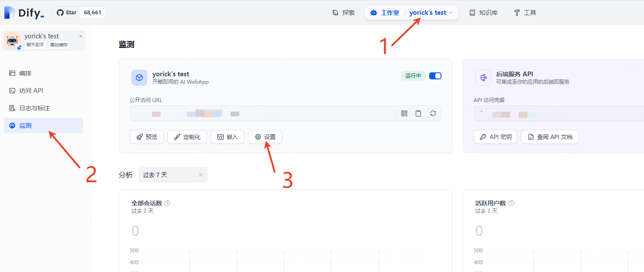Image resolution: width=644 pixels, height=272 pixels.
Task: Select 访问 API in the sidebar
Action: (43, 91)
